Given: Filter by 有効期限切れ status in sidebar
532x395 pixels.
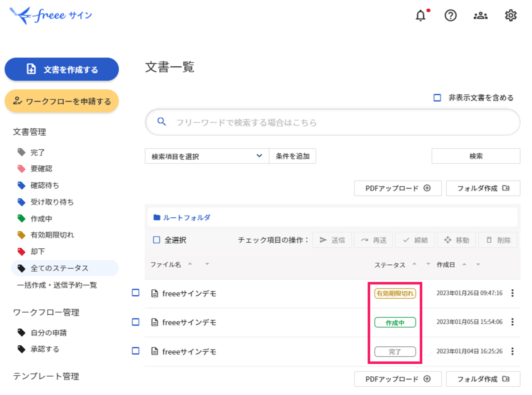Looking at the screenshot, I should pyautogui.click(x=46, y=235).
